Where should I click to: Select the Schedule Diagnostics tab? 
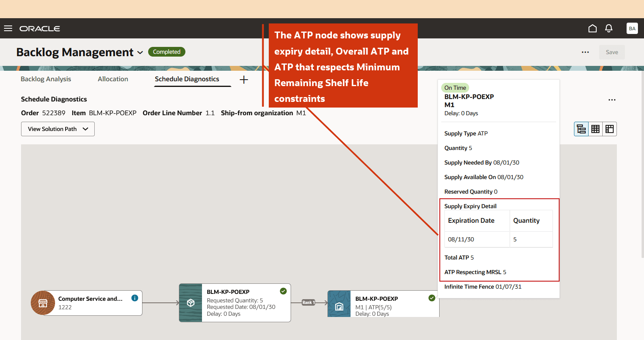187,79
